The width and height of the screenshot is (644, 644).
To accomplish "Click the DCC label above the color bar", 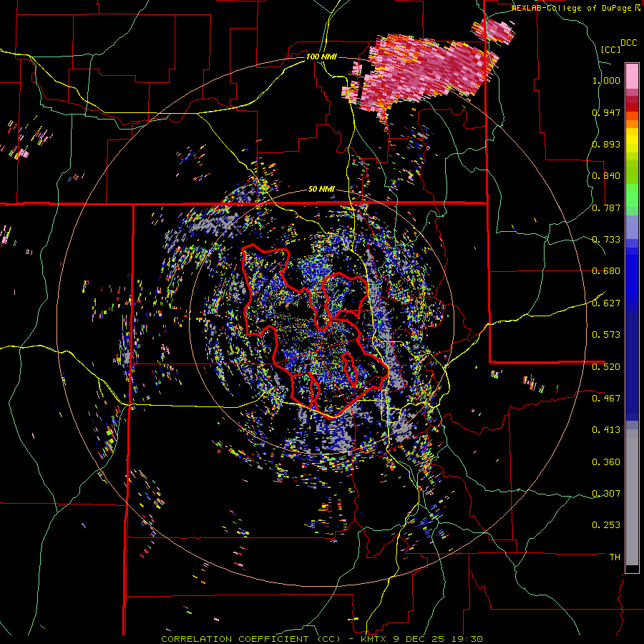I will tap(628, 43).
